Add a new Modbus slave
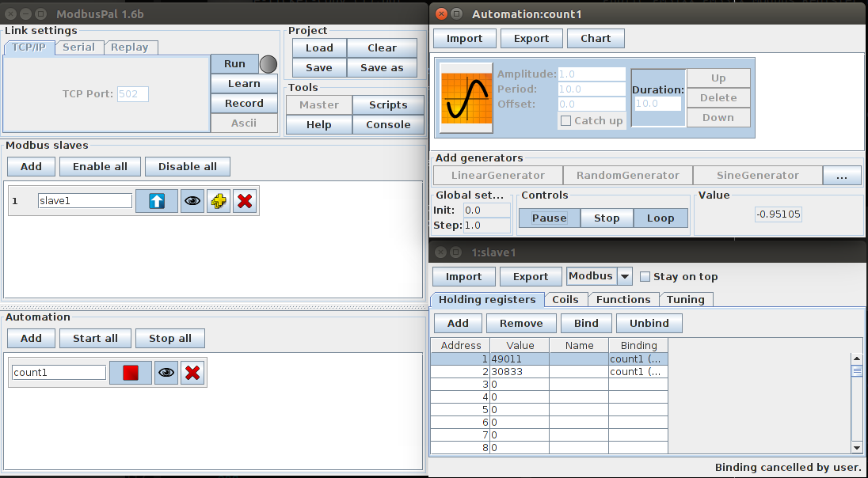Image resolution: width=868 pixels, height=478 pixels. coord(31,166)
